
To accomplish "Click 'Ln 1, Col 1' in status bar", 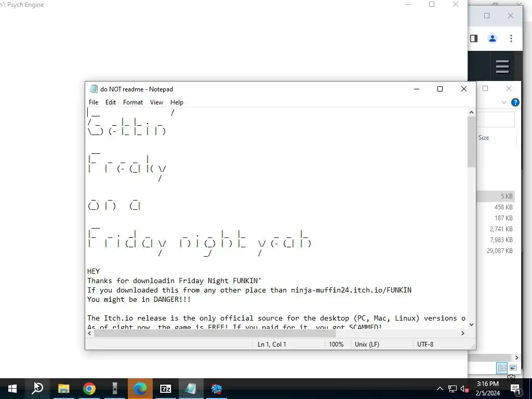I will click(272, 344).
